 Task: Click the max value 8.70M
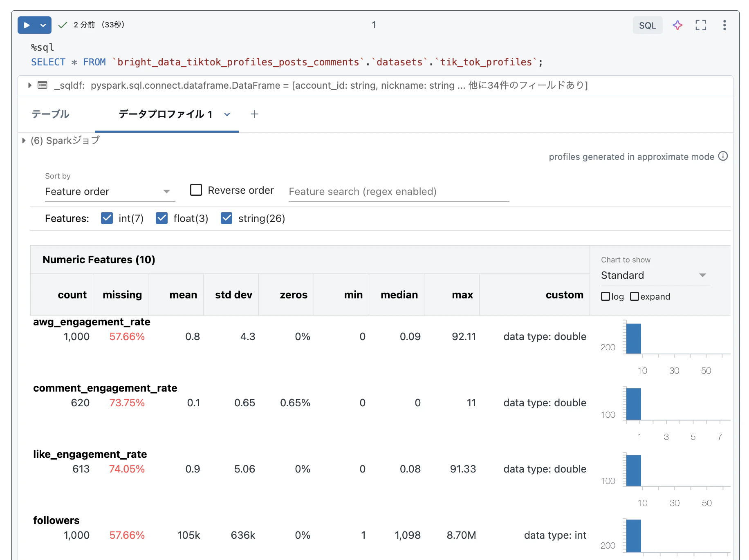coord(462,535)
